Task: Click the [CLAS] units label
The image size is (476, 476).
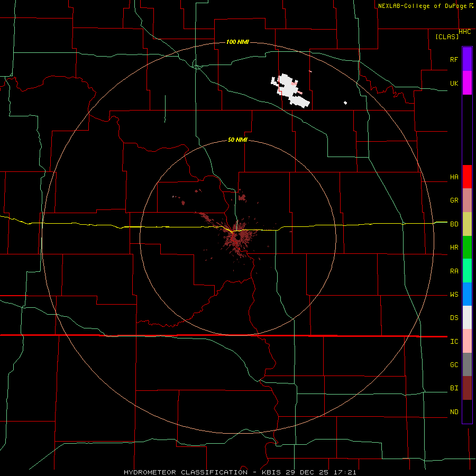Action: pyautogui.click(x=447, y=36)
